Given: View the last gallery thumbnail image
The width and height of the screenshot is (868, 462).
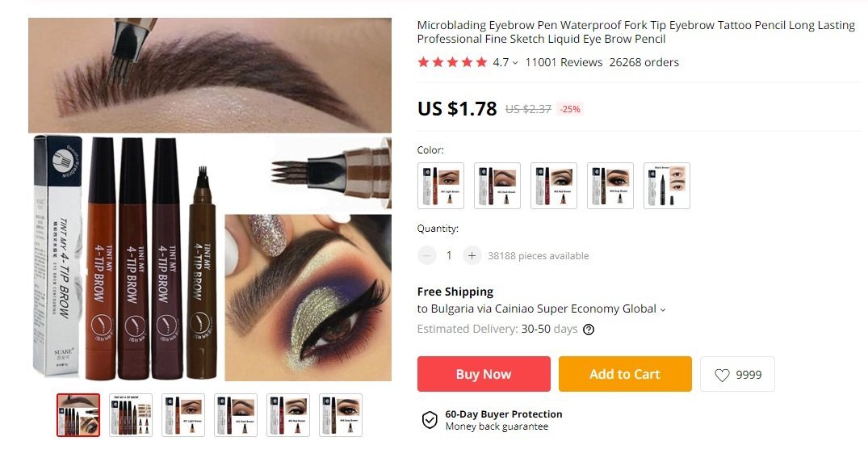Looking at the screenshot, I should [x=341, y=415].
